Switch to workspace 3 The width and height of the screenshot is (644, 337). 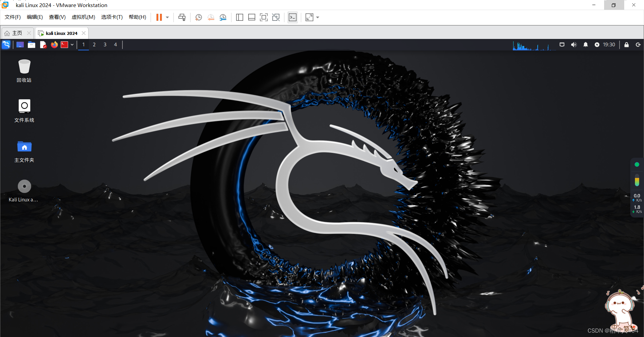pos(105,45)
